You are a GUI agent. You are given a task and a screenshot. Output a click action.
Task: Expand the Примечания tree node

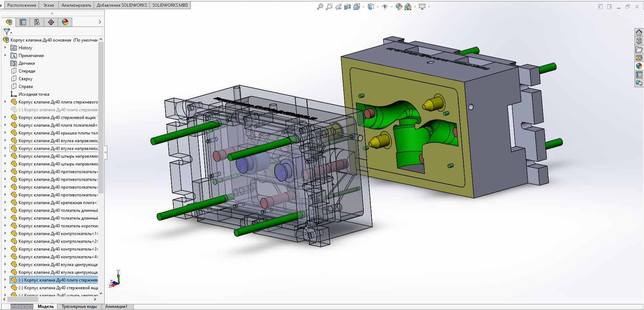5,55
